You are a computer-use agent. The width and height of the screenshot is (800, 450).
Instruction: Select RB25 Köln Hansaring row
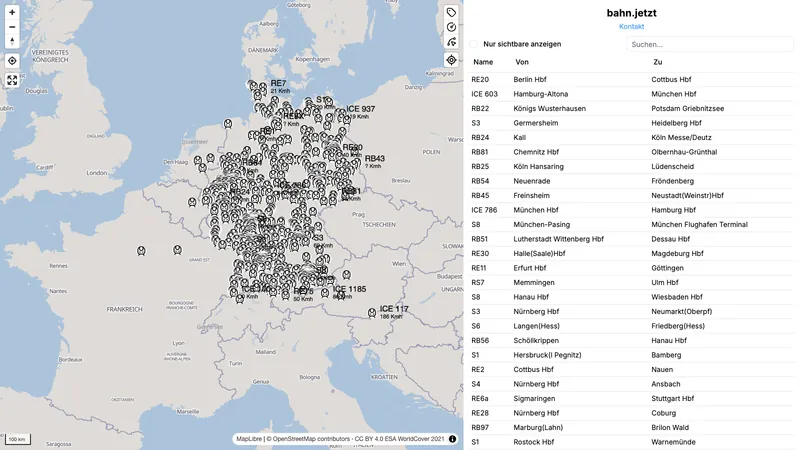point(631,166)
